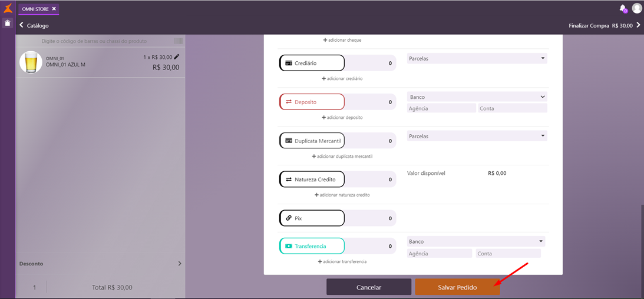Click Deposito Conta field
This screenshot has height=299, width=644.
pyautogui.click(x=513, y=108)
